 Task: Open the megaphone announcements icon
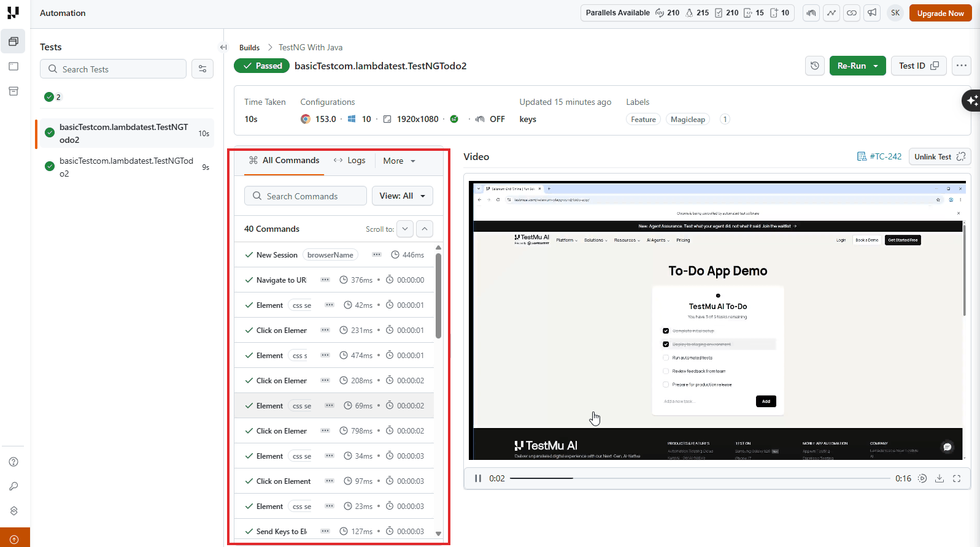click(872, 13)
